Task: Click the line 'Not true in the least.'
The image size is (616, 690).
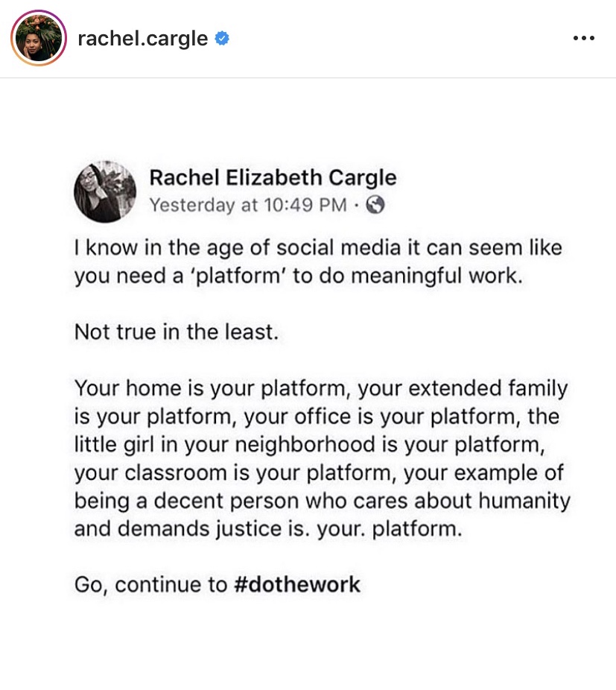Action: (176, 332)
